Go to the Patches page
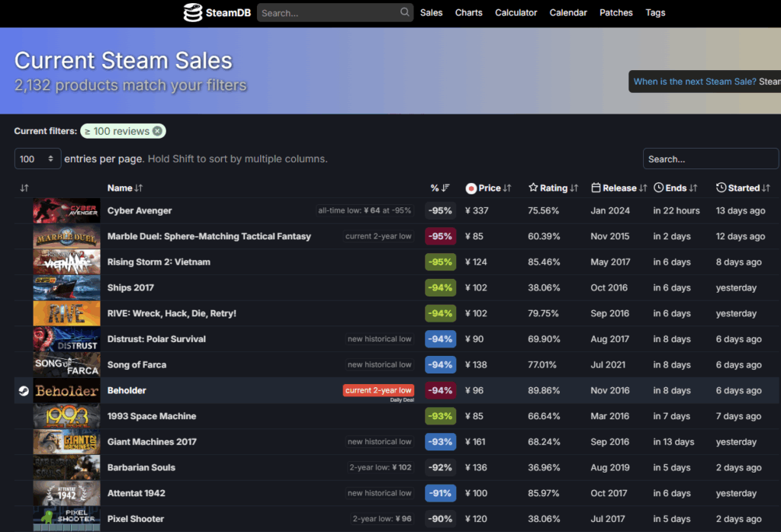 pos(615,12)
